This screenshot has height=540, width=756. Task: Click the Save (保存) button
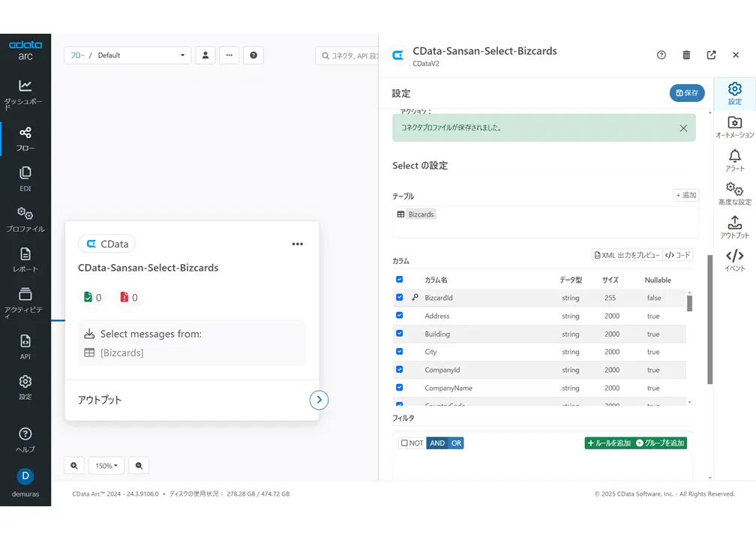[687, 93]
